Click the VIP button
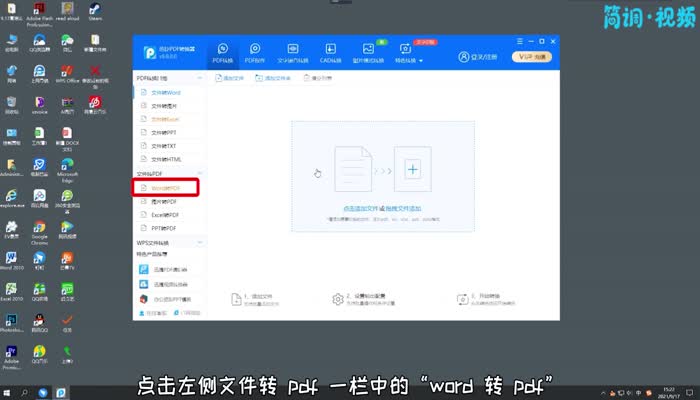 533,58
